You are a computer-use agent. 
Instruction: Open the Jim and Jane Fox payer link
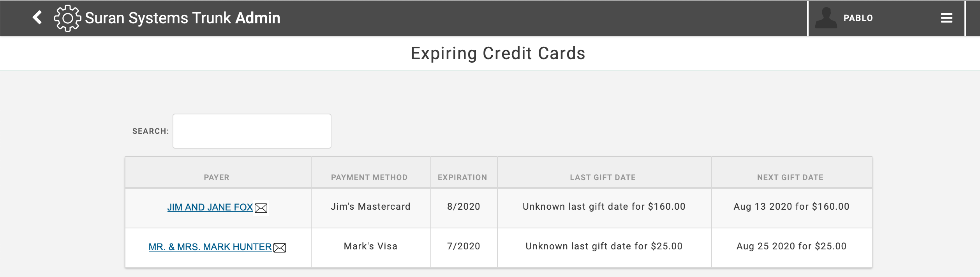pos(210,207)
